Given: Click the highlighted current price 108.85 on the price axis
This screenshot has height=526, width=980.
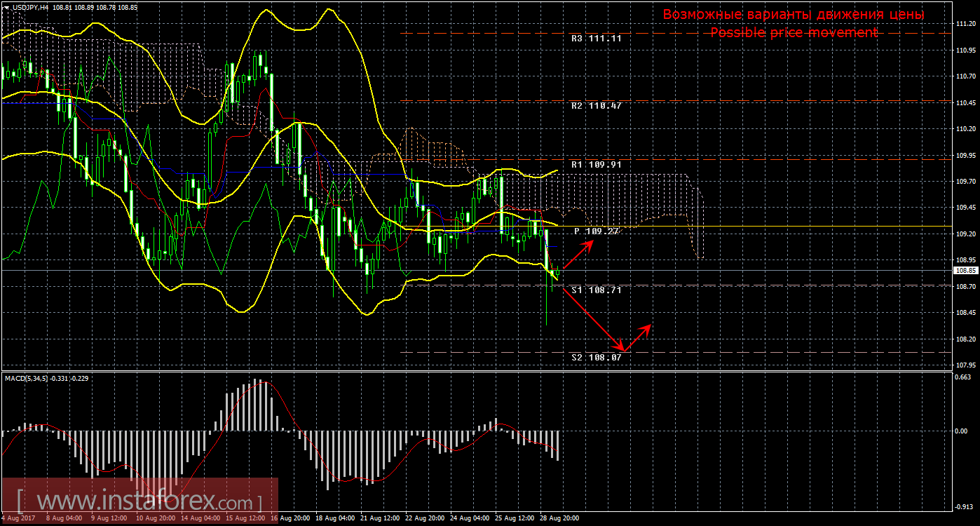Looking at the screenshot, I should click(965, 270).
